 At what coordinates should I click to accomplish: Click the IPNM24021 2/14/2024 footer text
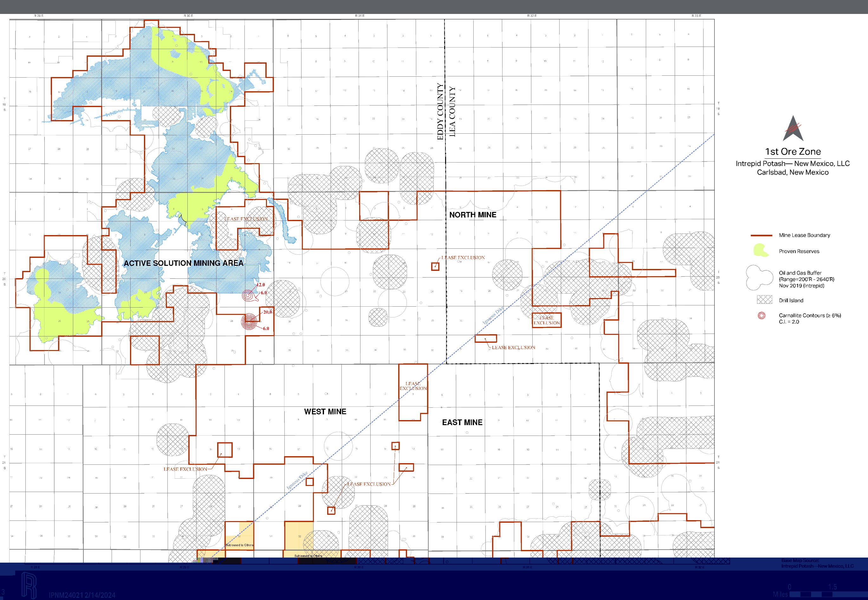pyautogui.click(x=82, y=595)
